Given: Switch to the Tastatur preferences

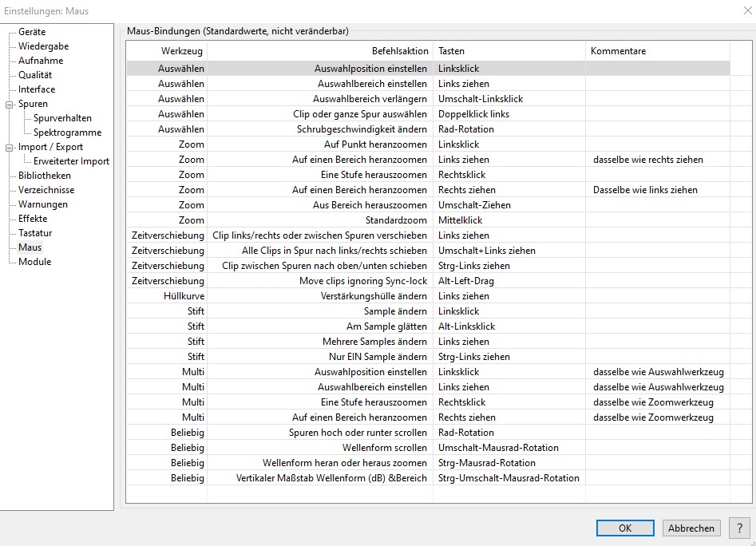Looking at the screenshot, I should point(35,233).
